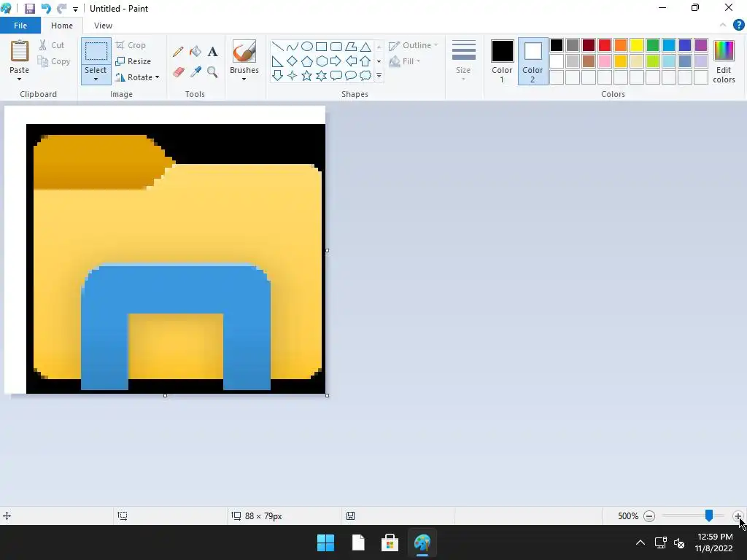Click the Paint icon on the taskbar
Image resolution: width=747 pixels, height=560 pixels.
[x=422, y=542]
